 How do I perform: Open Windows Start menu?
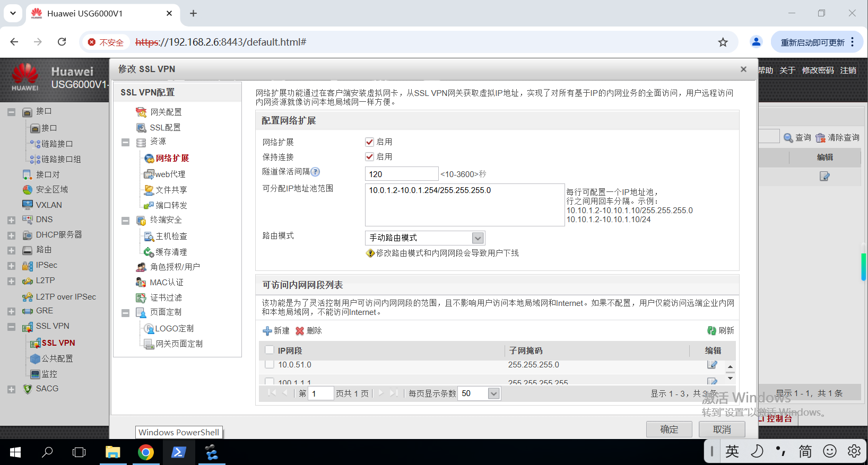click(x=15, y=452)
